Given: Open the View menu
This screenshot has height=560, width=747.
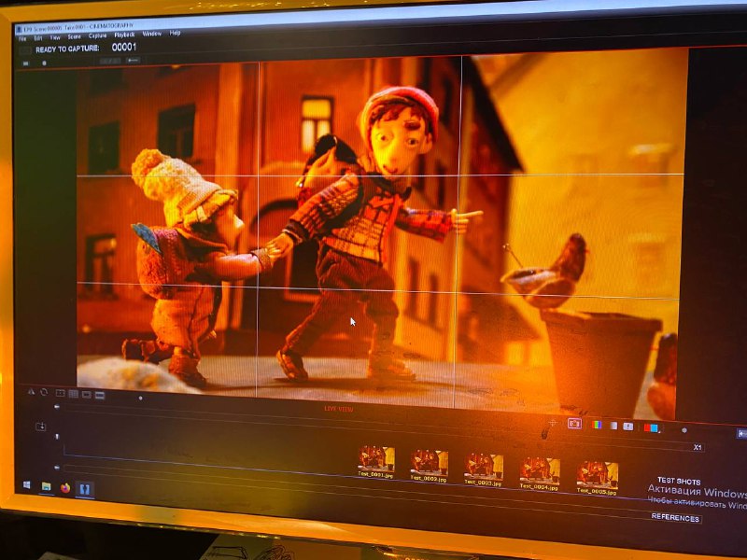Looking at the screenshot, I should pyautogui.click(x=55, y=37).
